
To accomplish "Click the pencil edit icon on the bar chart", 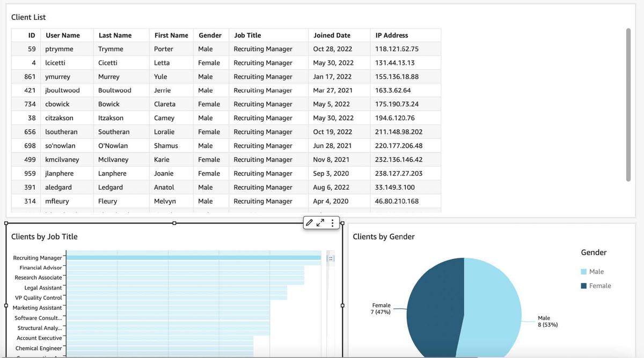I will click(310, 223).
